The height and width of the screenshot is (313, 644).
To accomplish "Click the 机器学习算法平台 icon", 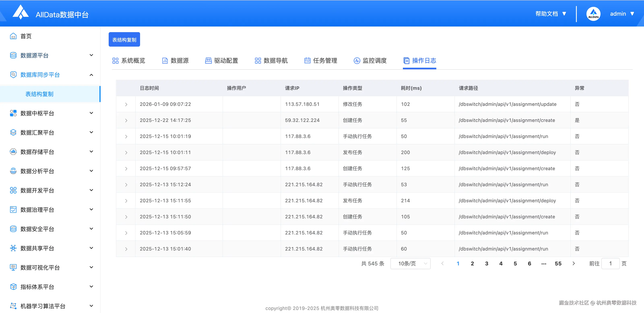I will coord(13,306).
